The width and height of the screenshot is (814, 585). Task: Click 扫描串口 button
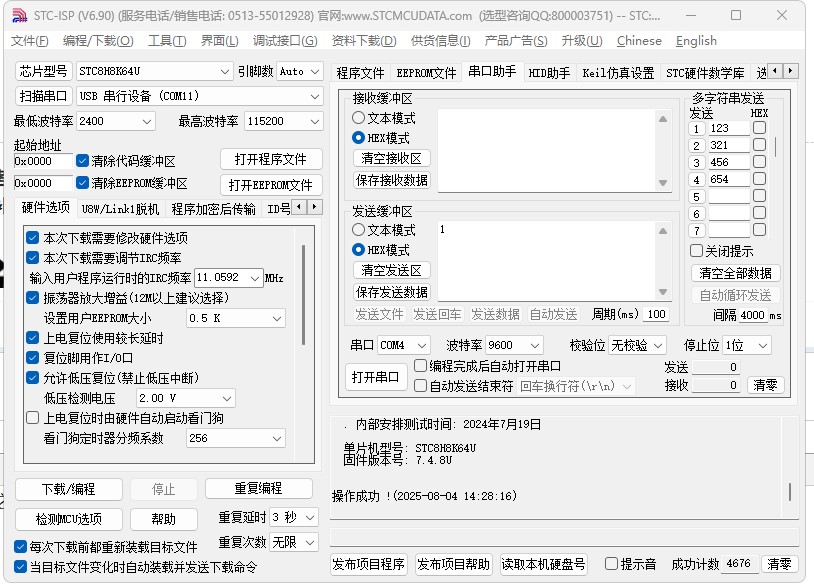pos(43,96)
